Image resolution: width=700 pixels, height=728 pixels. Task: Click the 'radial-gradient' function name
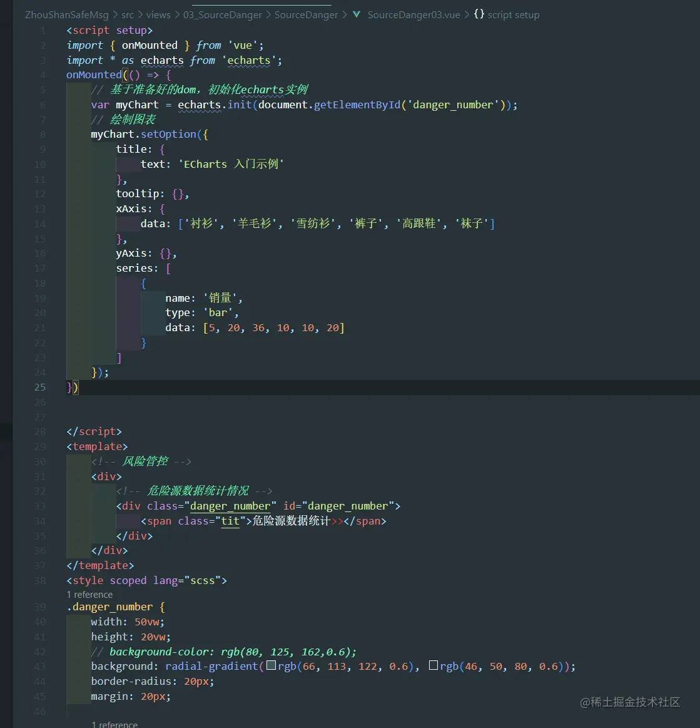(211, 666)
